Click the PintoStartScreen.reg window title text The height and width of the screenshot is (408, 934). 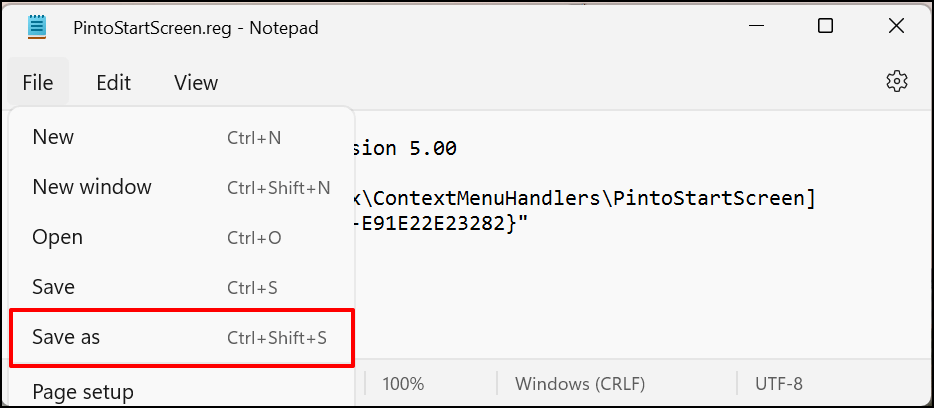coord(195,28)
